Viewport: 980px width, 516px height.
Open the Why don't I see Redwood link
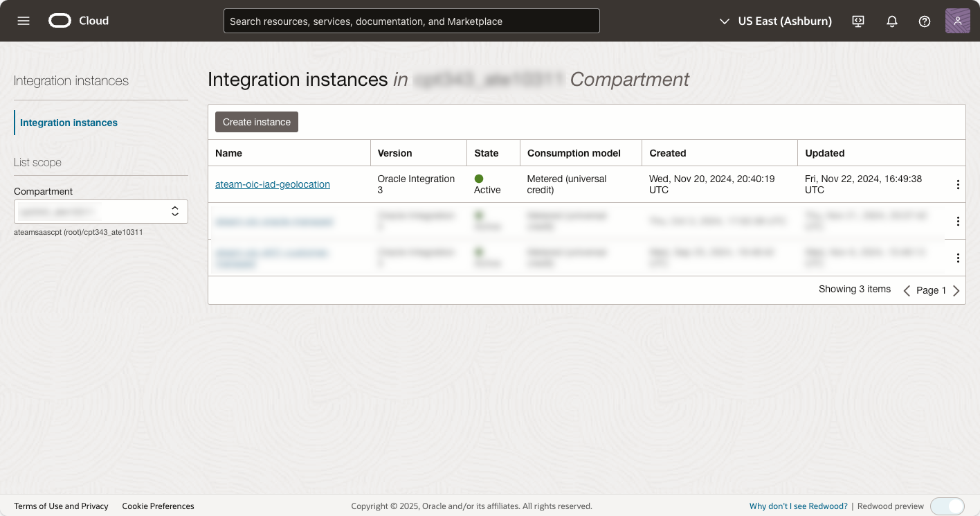(798, 506)
